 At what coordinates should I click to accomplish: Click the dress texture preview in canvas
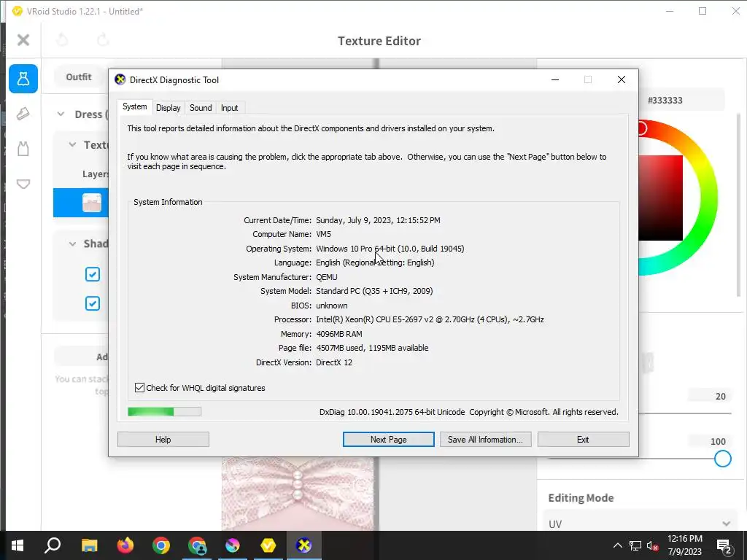[298, 494]
